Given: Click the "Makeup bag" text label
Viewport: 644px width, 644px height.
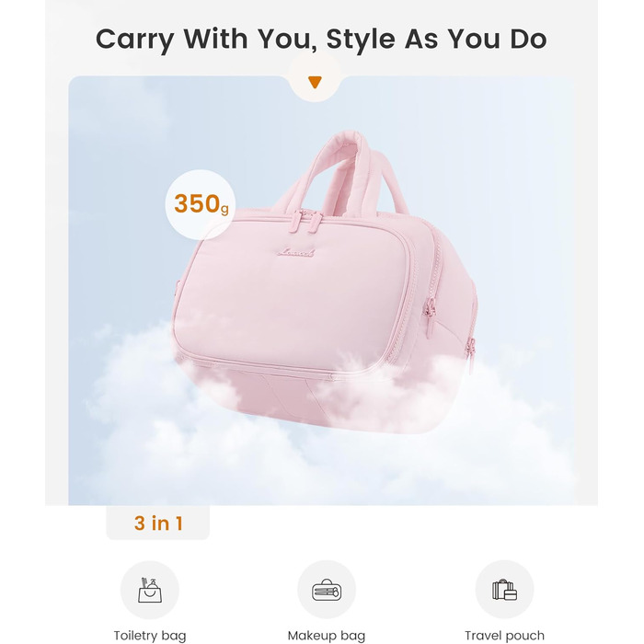Looking at the screenshot, I should pos(327,635).
